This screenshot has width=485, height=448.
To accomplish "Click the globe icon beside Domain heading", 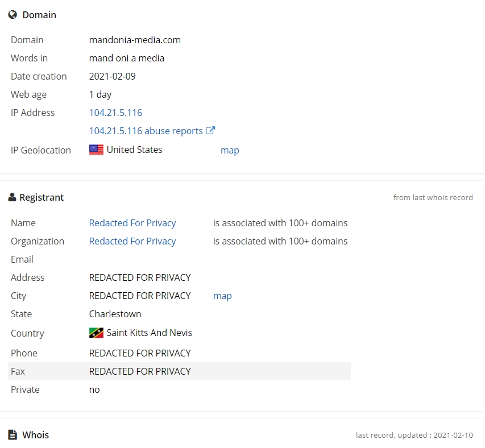I will [x=13, y=15].
